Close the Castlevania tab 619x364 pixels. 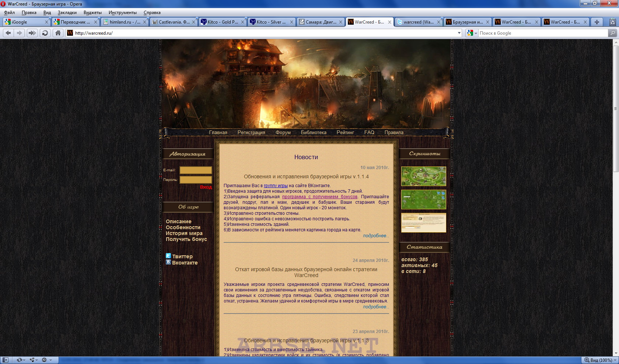pos(193,22)
